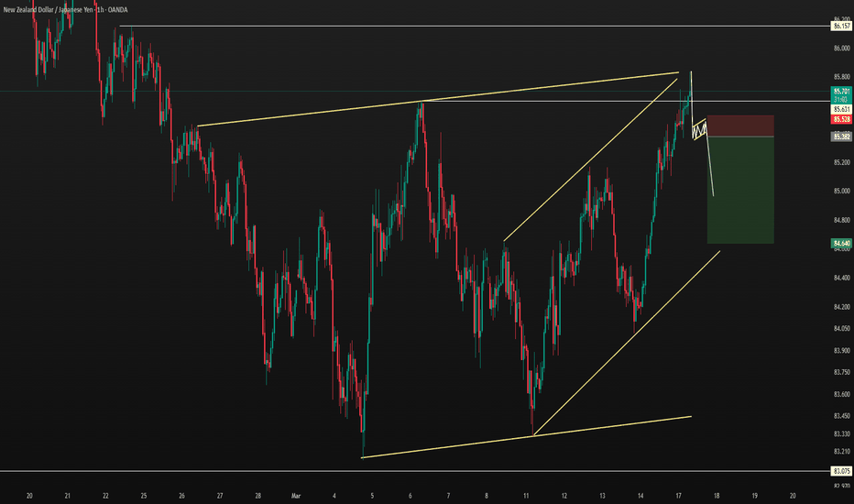Image resolution: width=854 pixels, height=504 pixels.
Task: Click the 12 date label on time axis
Action: 564,496
